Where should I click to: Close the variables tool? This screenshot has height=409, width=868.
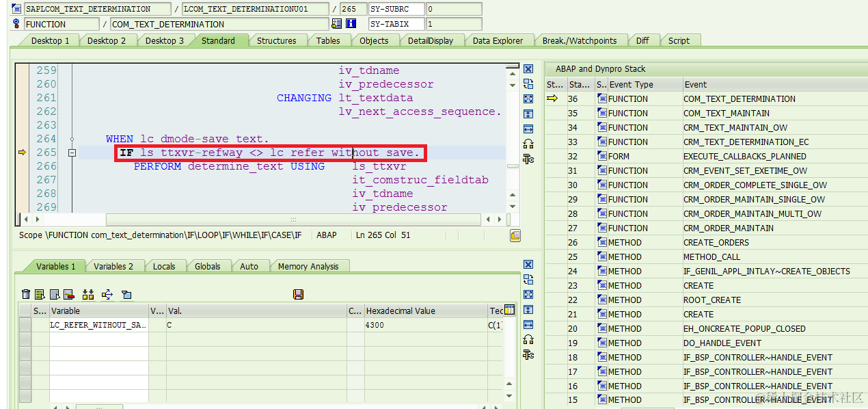[528, 265]
